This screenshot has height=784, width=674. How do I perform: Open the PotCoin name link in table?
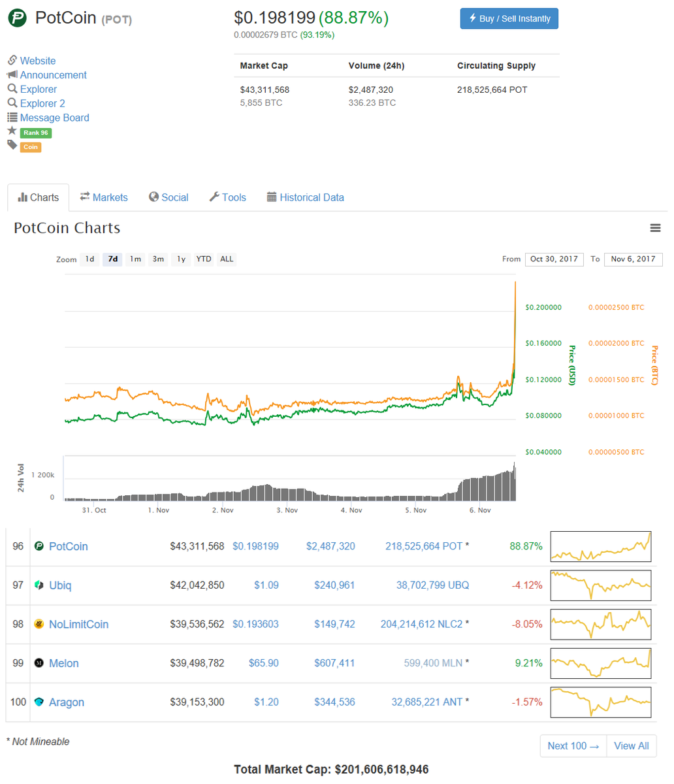[69, 546]
